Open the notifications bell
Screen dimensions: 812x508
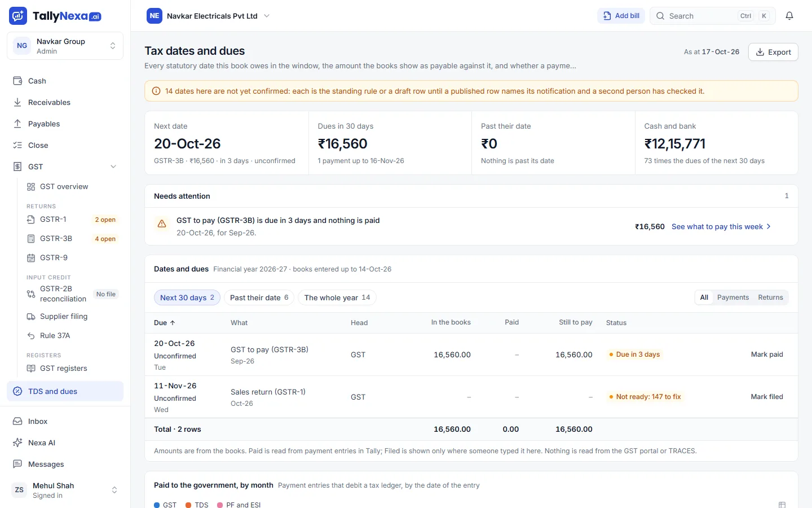point(789,16)
